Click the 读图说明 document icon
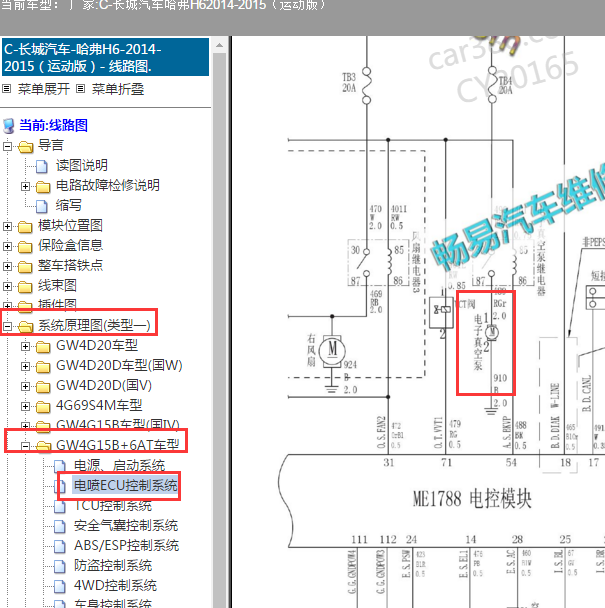 [41, 166]
